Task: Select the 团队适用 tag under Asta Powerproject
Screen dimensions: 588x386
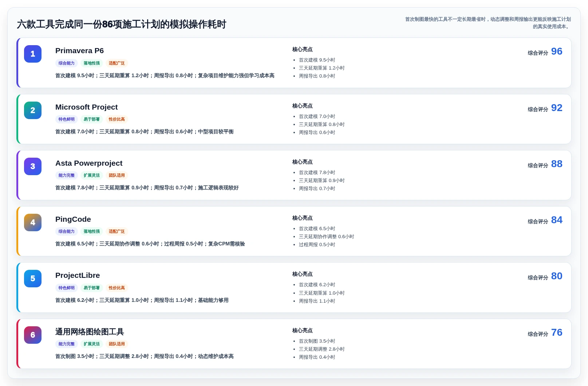Action: 117,175
